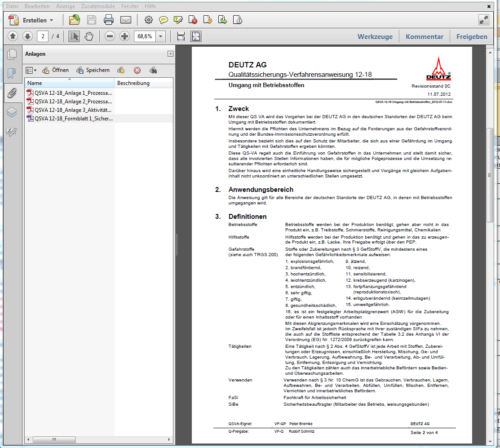Add a sticky note comment

(x=164, y=20)
